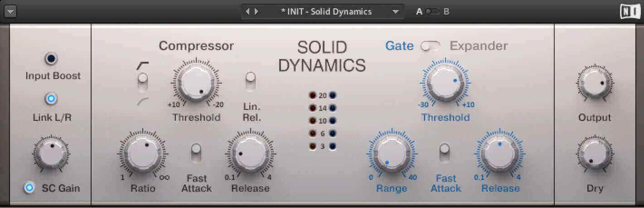
Task: Click the Compressor Ratio knob
Action: point(142,154)
